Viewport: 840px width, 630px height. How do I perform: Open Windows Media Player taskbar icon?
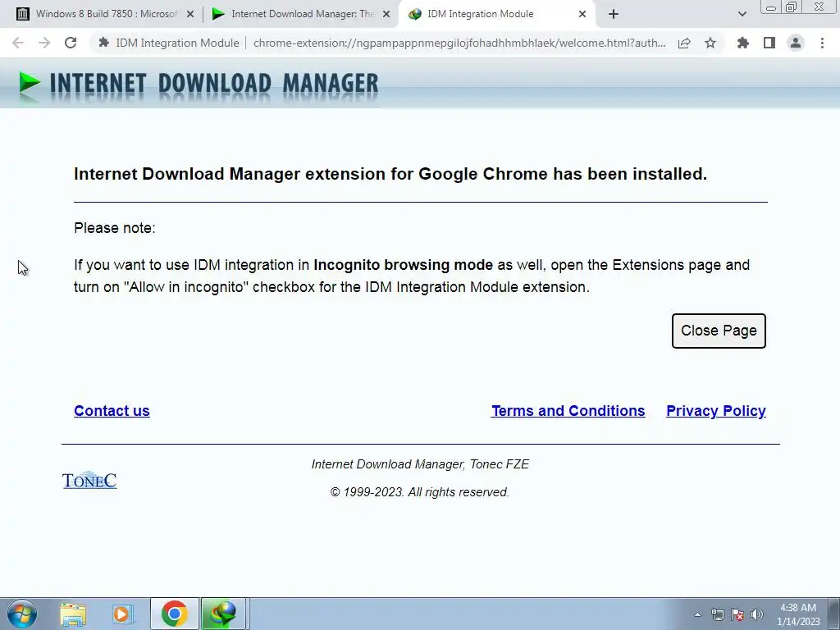pyautogui.click(x=123, y=614)
